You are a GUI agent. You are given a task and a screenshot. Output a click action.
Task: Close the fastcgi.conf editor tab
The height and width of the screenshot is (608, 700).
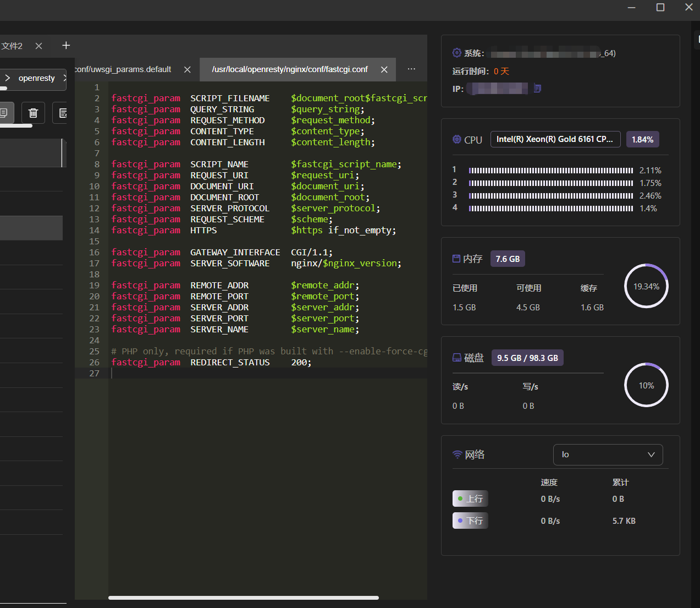[x=384, y=70]
